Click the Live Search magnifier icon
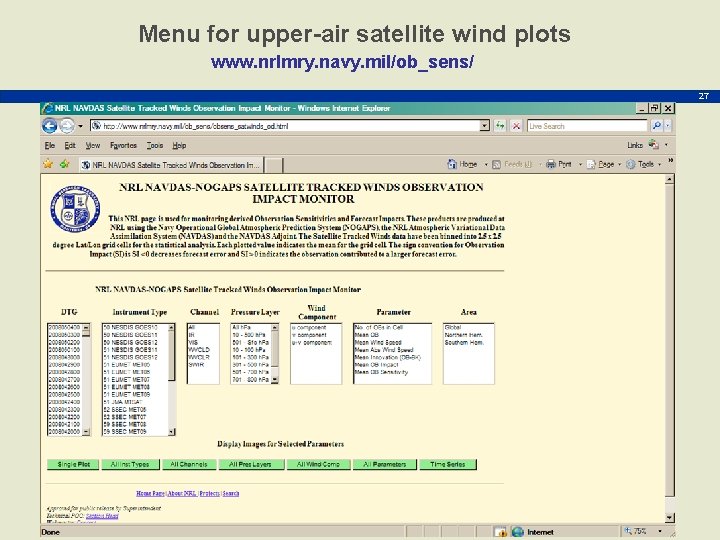 [x=657, y=126]
